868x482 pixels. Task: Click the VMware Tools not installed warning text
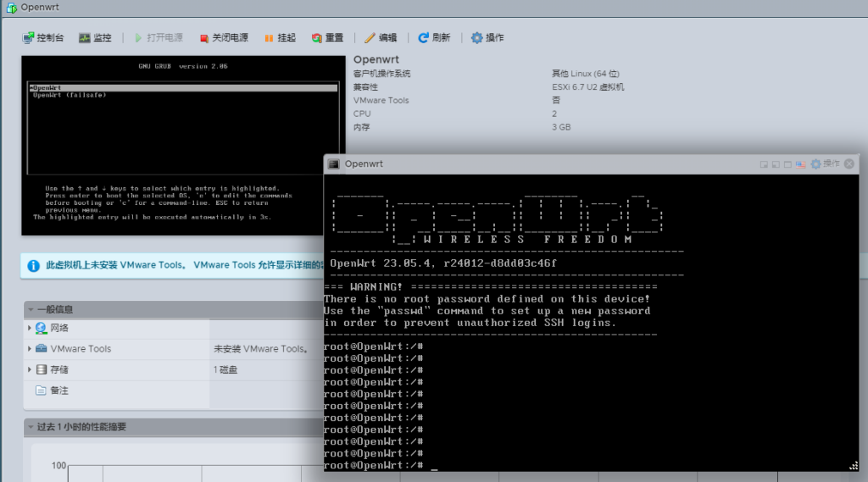184,265
